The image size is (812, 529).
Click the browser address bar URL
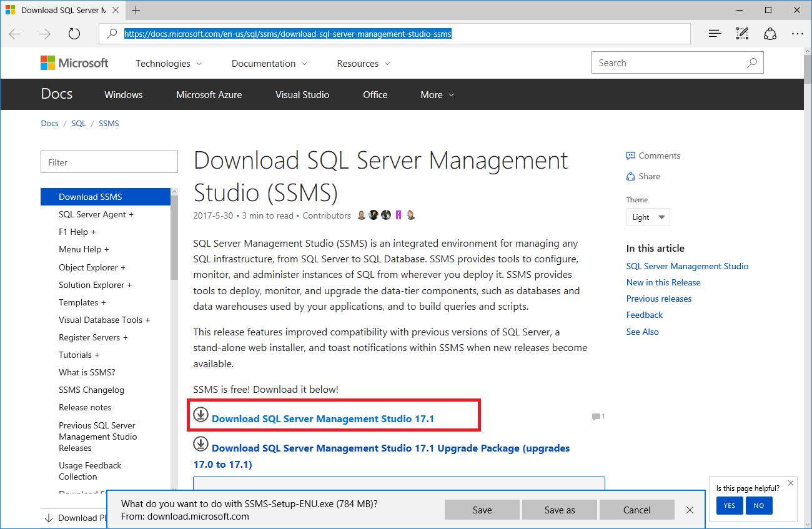[x=287, y=34]
